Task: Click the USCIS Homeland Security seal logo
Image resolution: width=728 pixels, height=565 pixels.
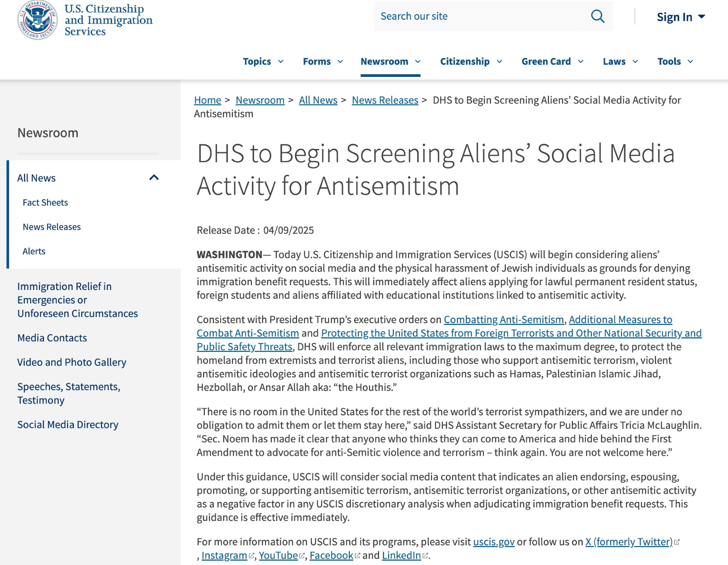Action: tap(37, 20)
